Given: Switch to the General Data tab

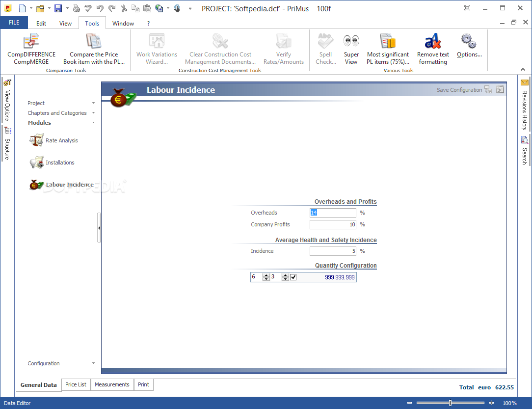Looking at the screenshot, I should click(x=38, y=385).
